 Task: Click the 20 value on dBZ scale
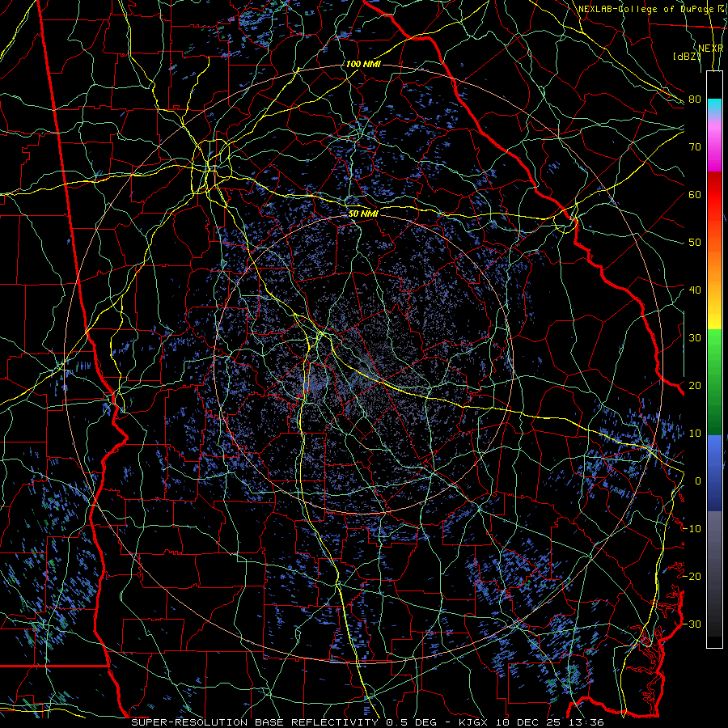[x=695, y=386]
